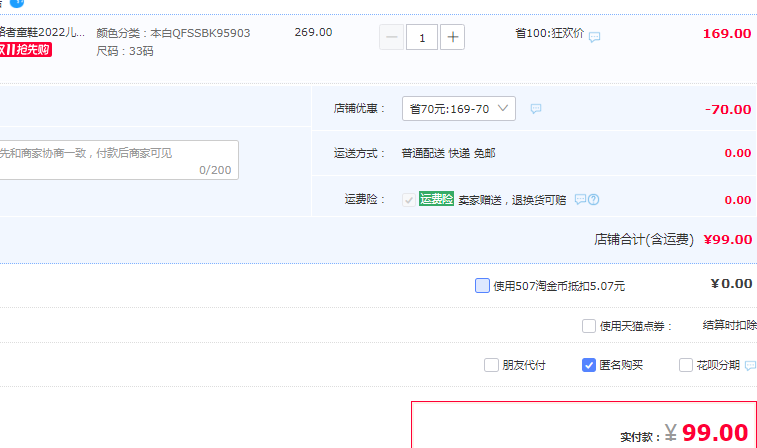Select the size text 尺码：33码
This screenshot has width=757, height=448.
point(125,51)
